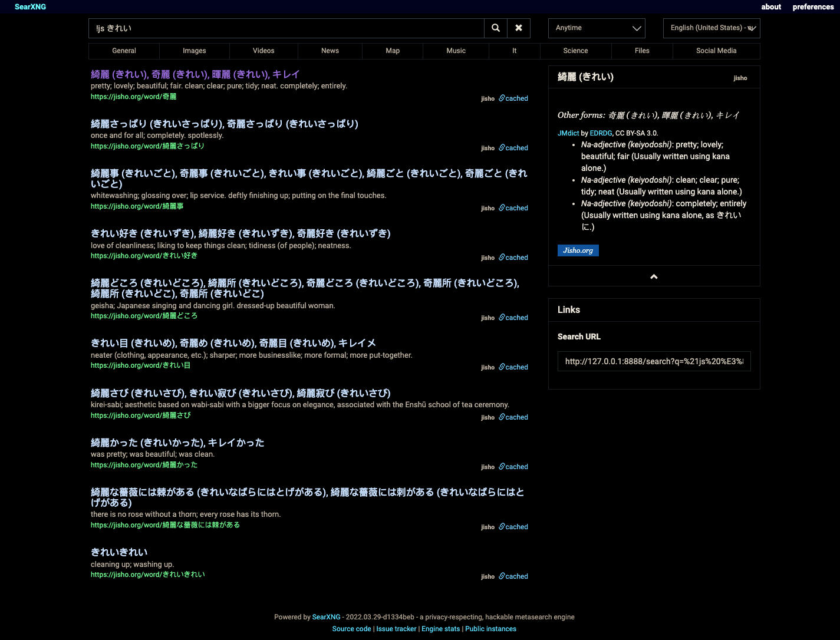This screenshot has height=640, width=840.
Task: Open the English (United States) language dropdown
Action: coord(711,28)
